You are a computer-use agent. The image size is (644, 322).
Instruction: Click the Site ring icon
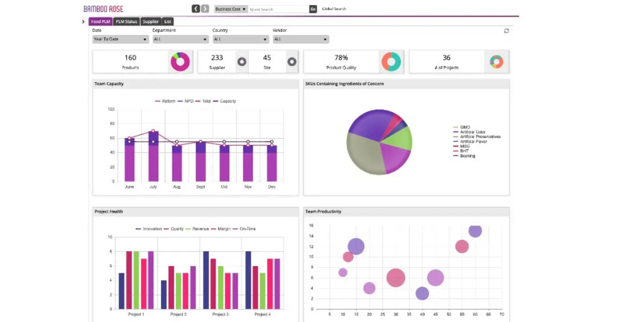pyautogui.click(x=292, y=62)
